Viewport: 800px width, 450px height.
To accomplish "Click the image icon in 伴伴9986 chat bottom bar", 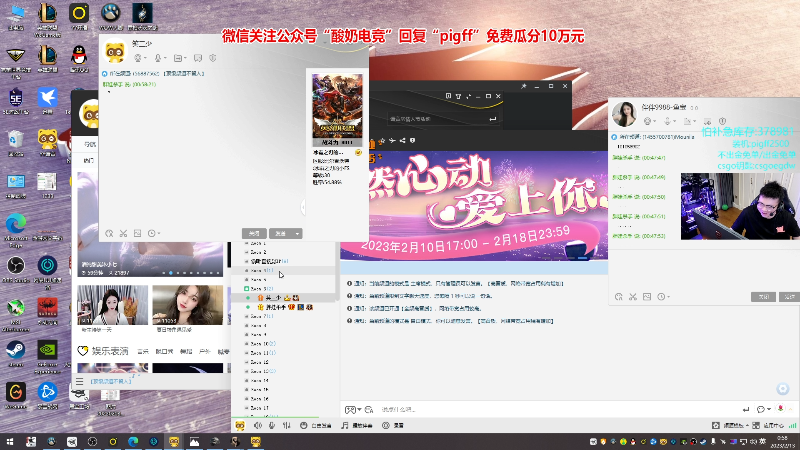I will [647, 296].
